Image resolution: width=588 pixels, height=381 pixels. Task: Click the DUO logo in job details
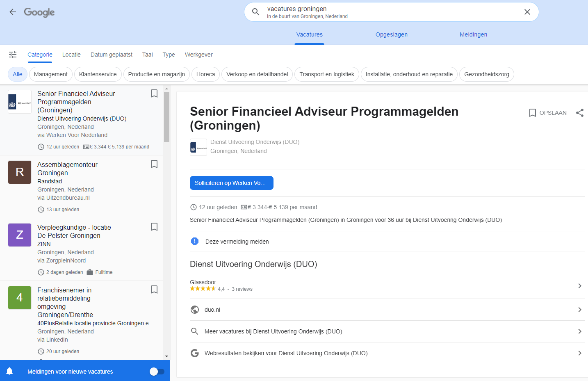[x=198, y=147]
